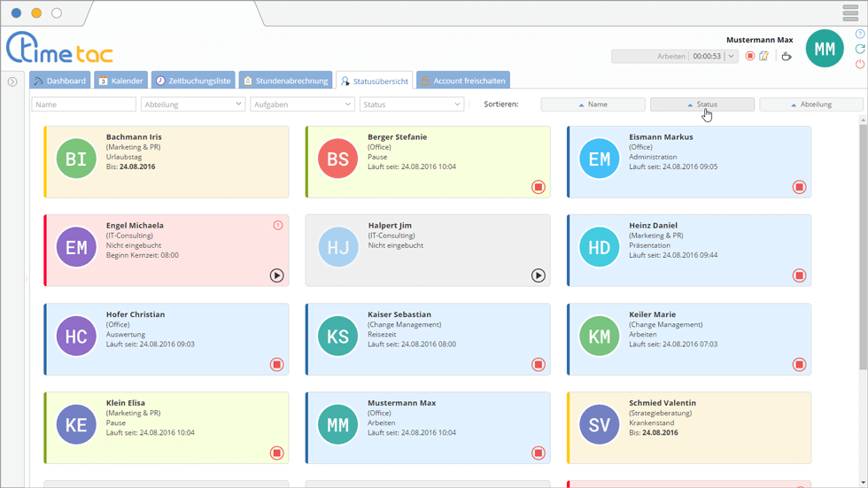The image size is (868, 488).
Task: Open the browser hamburger menu icon
Action: pos(850,12)
